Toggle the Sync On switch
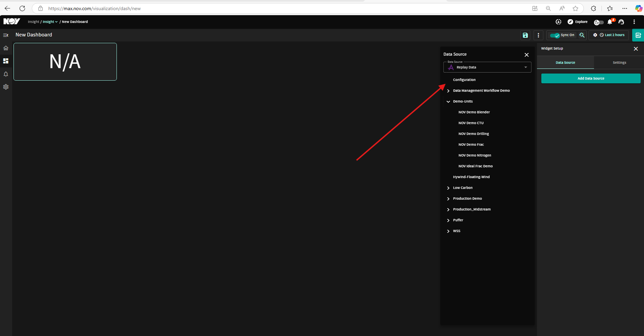Image resolution: width=644 pixels, height=336 pixels. pos(555,35)
